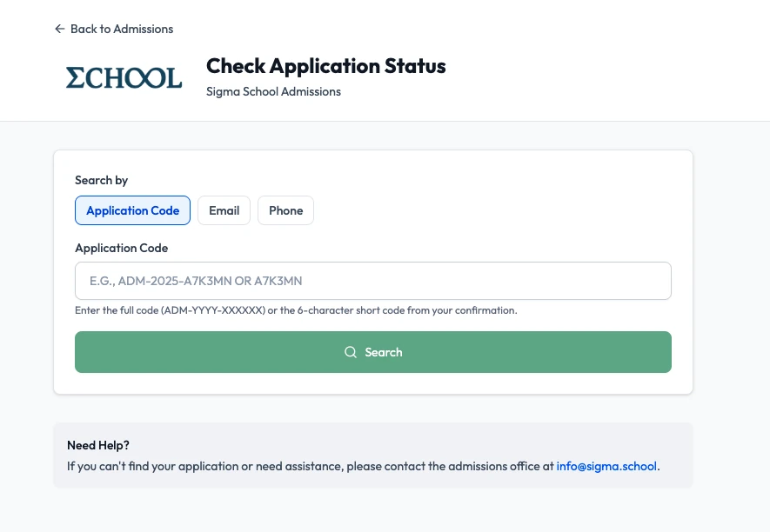The width and height of the screenshot is (770, 532).
Task: Switch to Email search option
Action: (x=224, y=210)
